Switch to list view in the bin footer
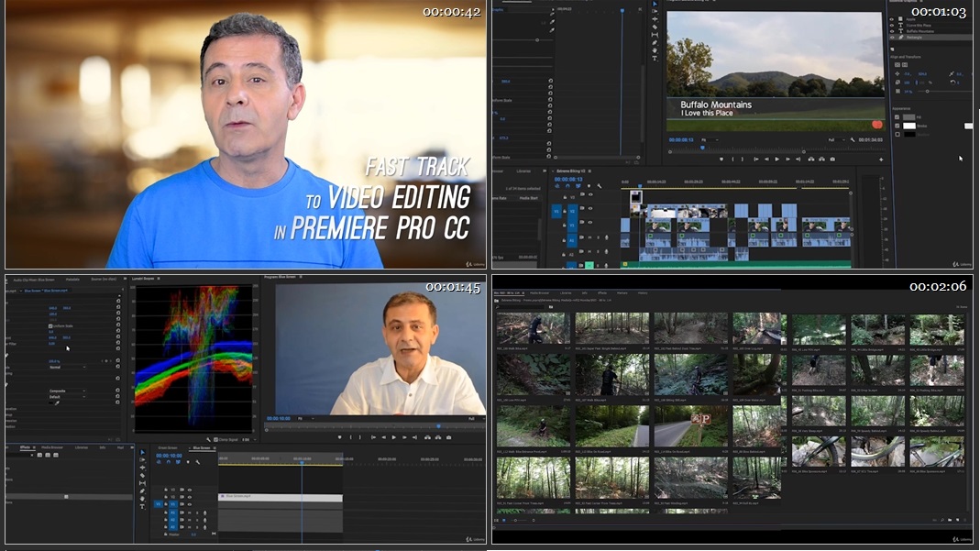The height and width of the screenshot is (551, 980). (x=497, y=520)
